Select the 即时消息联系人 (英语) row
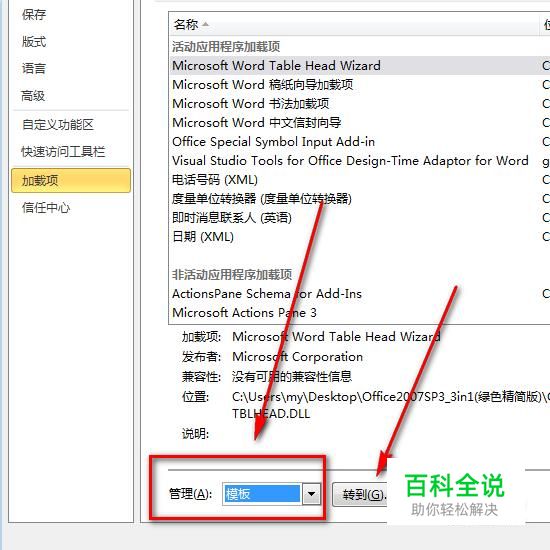 (360, 217)
